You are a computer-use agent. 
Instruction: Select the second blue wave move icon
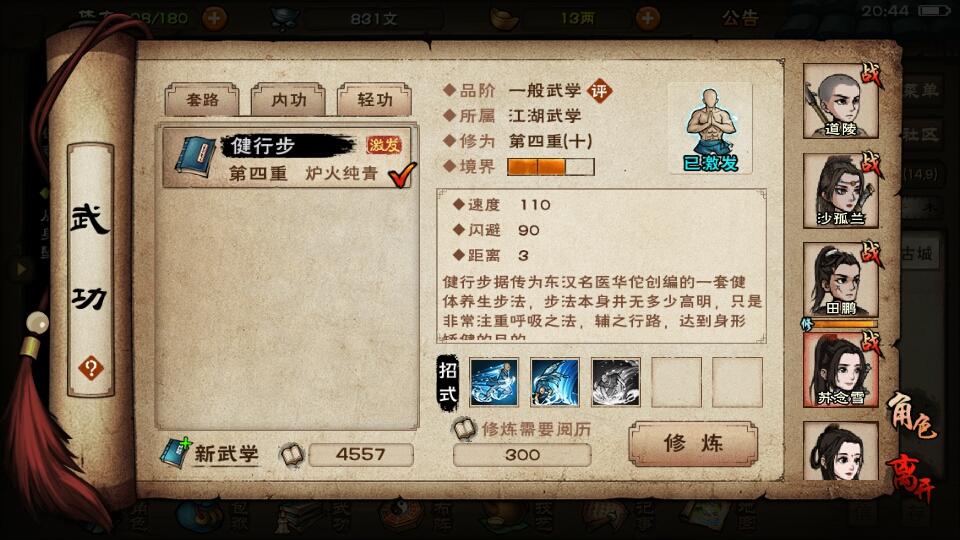(x=555, y=382)
